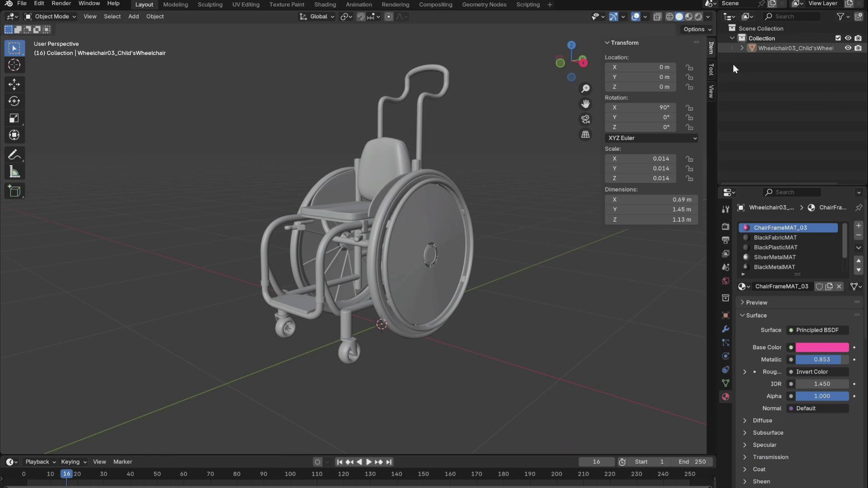Open the XYZ Euler rotation mode dropdown
The height and width of the screenshot is (488, 868).
click(x=651, y=138)
